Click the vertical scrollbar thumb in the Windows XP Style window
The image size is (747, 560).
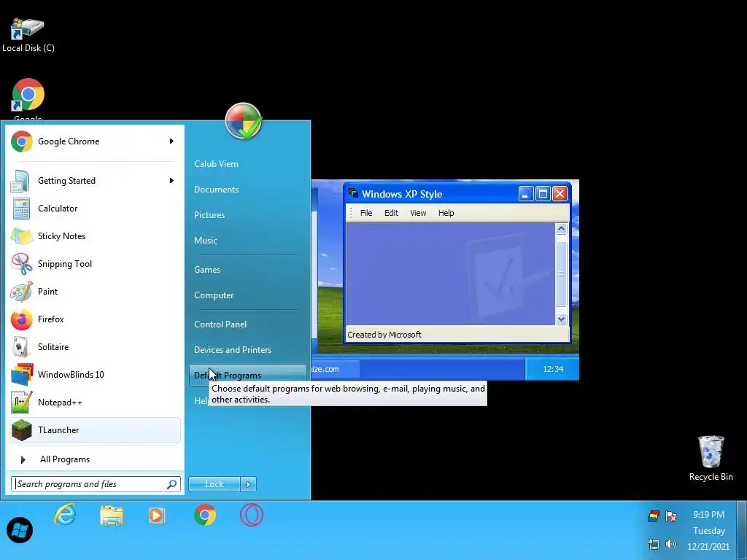(x=561, y=274)
